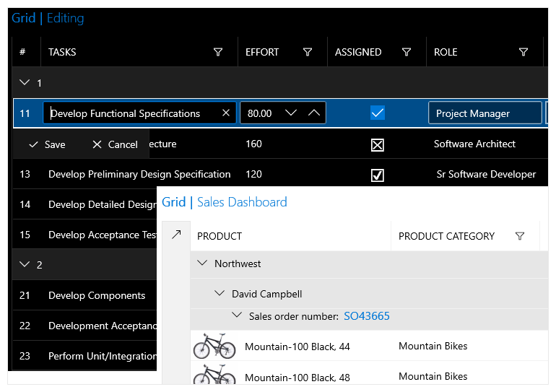Select the Development Acceptance row 22
Screen dimensions: 556x392
(85, 326)
